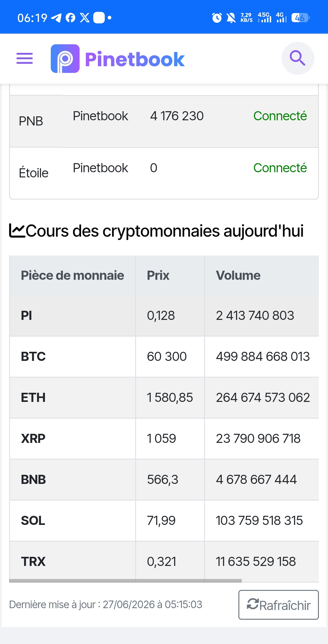
Task: Click the horizontal scrollbar under crypto table
Action: (x=125, y=581)
